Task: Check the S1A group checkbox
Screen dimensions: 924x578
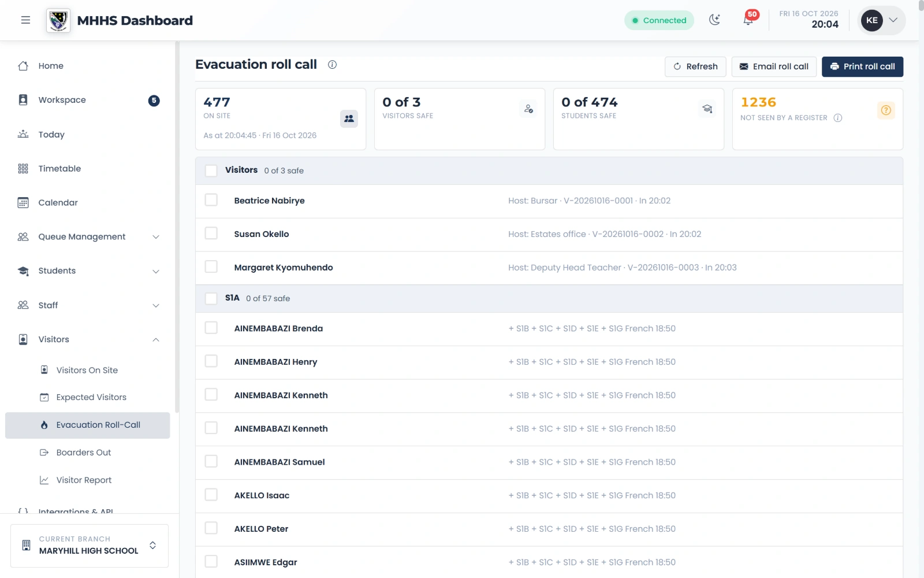Action: (x=211, y=298)
